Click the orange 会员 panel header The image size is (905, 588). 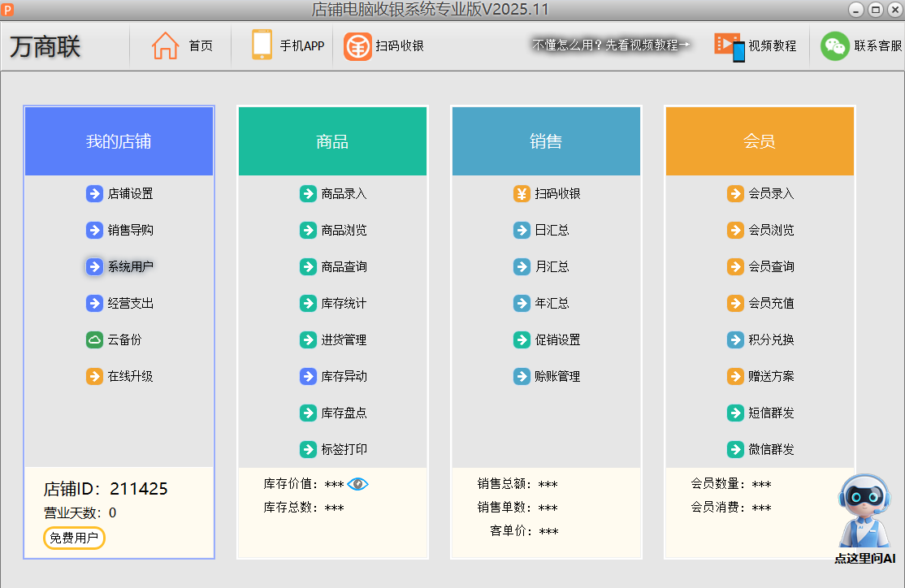click(760, 141)
